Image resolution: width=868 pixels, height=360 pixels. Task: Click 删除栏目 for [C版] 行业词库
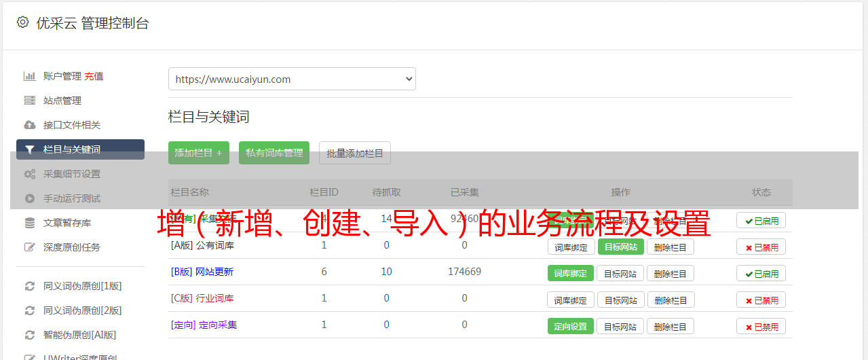670,300
